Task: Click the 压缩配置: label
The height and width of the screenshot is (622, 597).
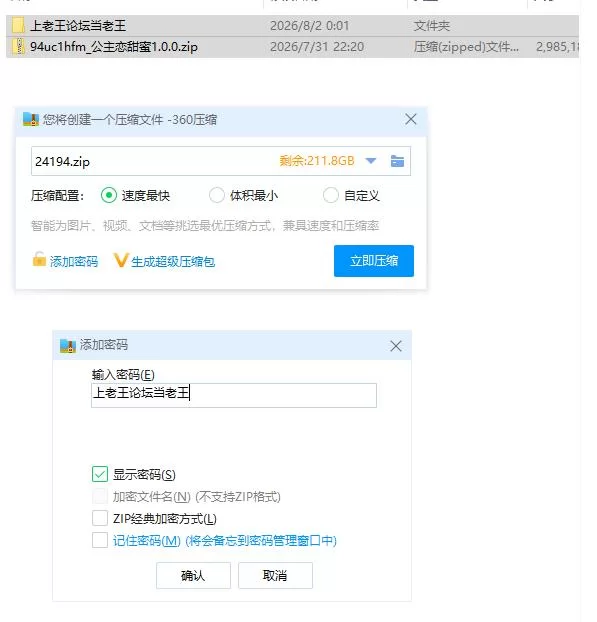Action: (58, 196)
